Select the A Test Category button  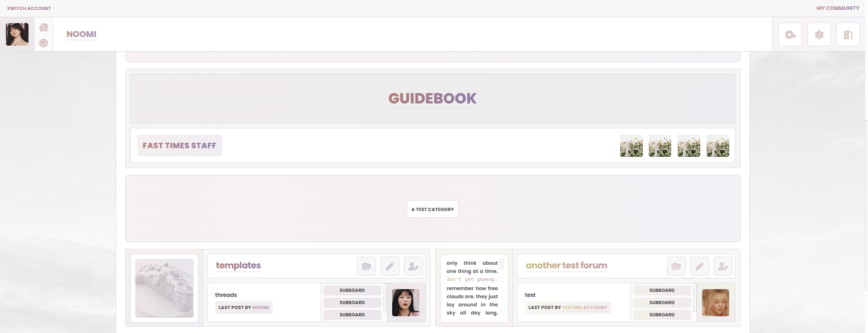(x=432, y=209)
